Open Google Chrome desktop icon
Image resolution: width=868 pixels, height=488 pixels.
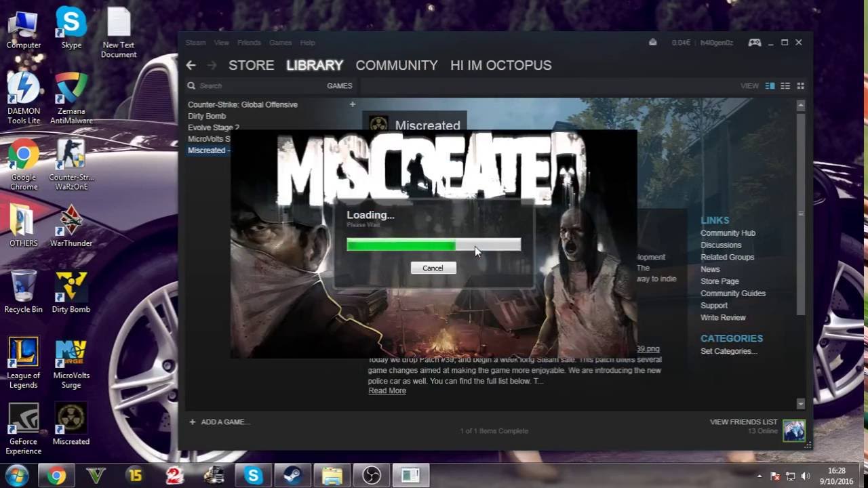[x=24, y=165]
